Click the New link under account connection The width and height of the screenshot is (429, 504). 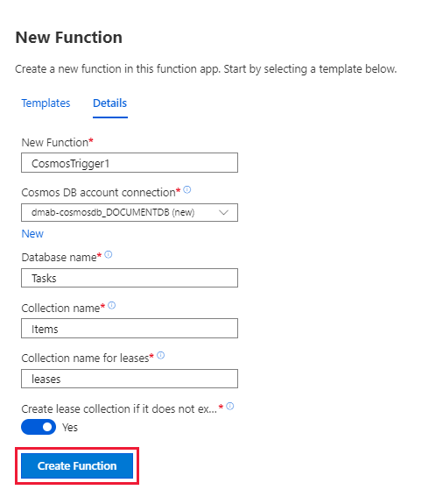pos(32,234)
